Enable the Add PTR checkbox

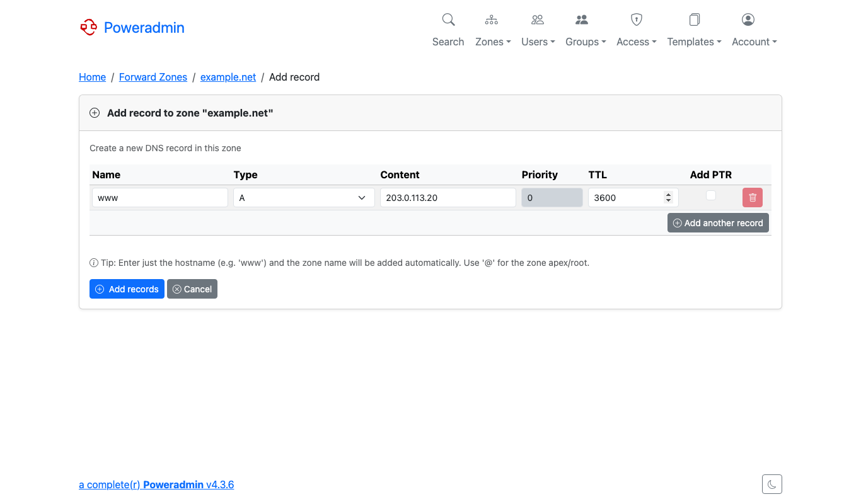711,195
